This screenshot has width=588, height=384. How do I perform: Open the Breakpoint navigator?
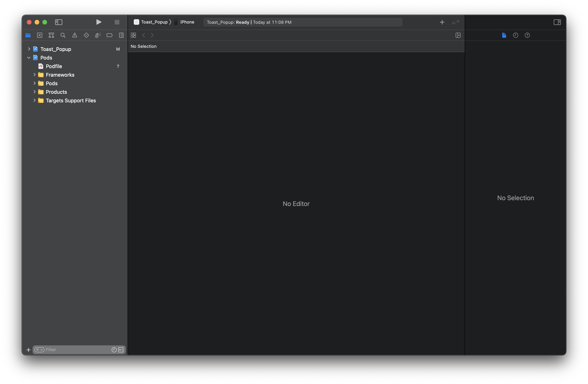109,35
